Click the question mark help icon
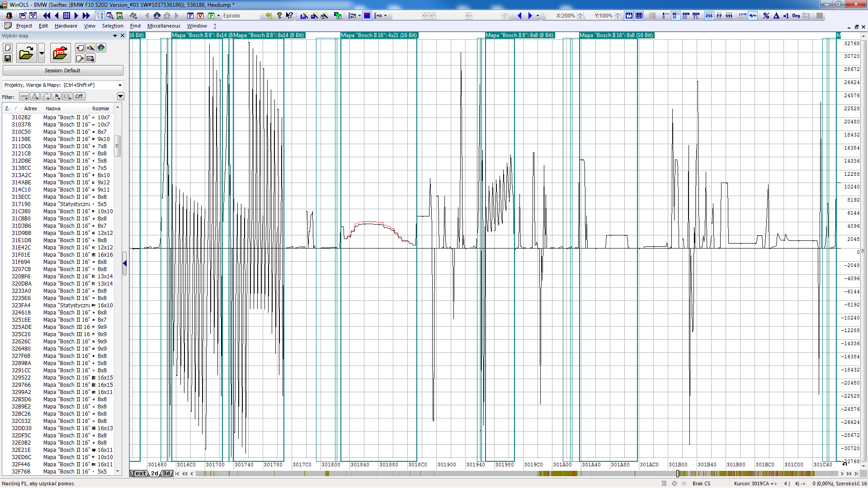The height and width of the screenshot is (488, 868). (279, 15)
